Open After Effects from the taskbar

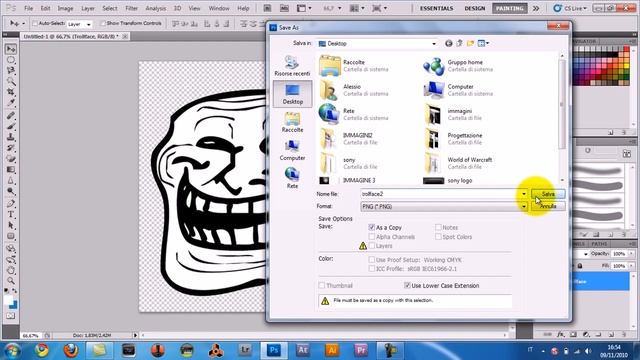point(302,350)
